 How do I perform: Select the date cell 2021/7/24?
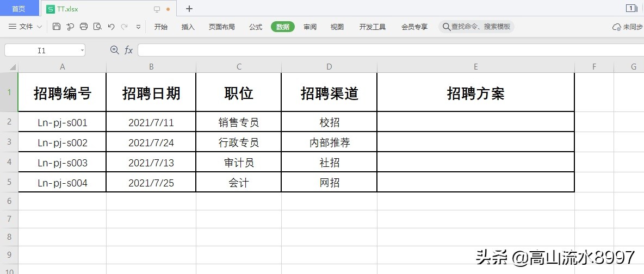tap(151, 142)
